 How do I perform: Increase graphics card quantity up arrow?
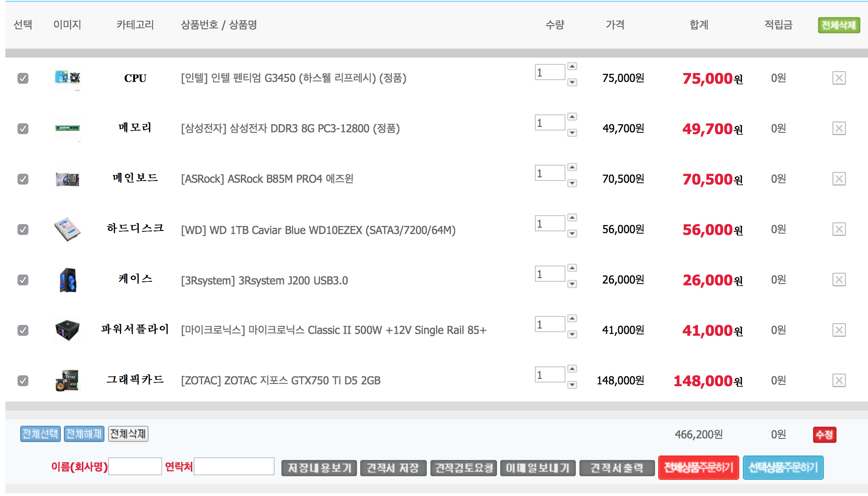[x=572, y=369]
